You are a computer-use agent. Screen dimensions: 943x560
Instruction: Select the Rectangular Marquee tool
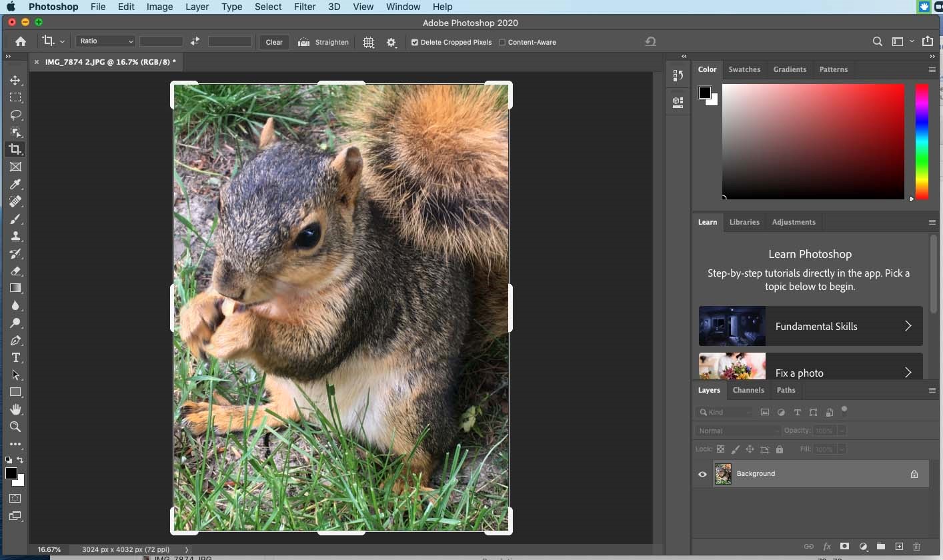15,97
